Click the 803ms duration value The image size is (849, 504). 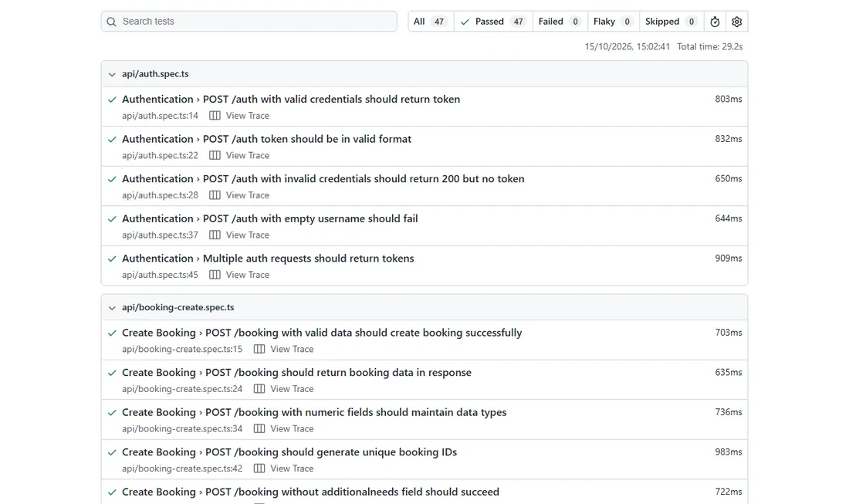click(729, 99)
